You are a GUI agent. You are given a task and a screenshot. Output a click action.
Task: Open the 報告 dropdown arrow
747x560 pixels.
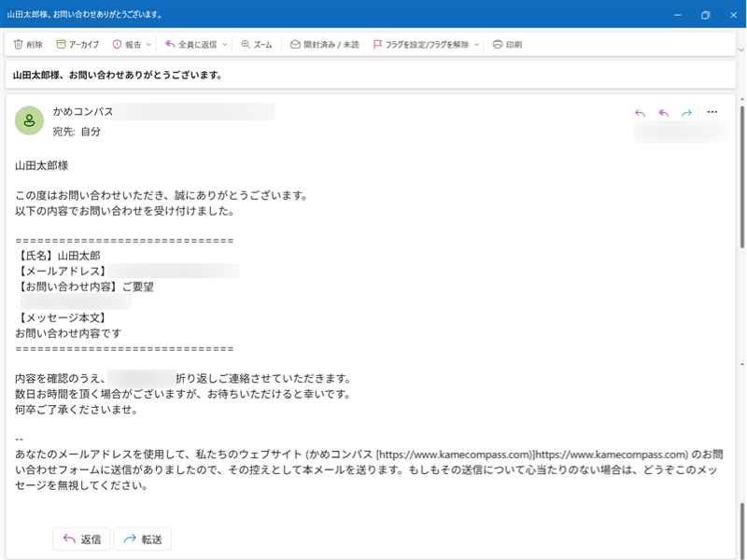coord(148,44)
